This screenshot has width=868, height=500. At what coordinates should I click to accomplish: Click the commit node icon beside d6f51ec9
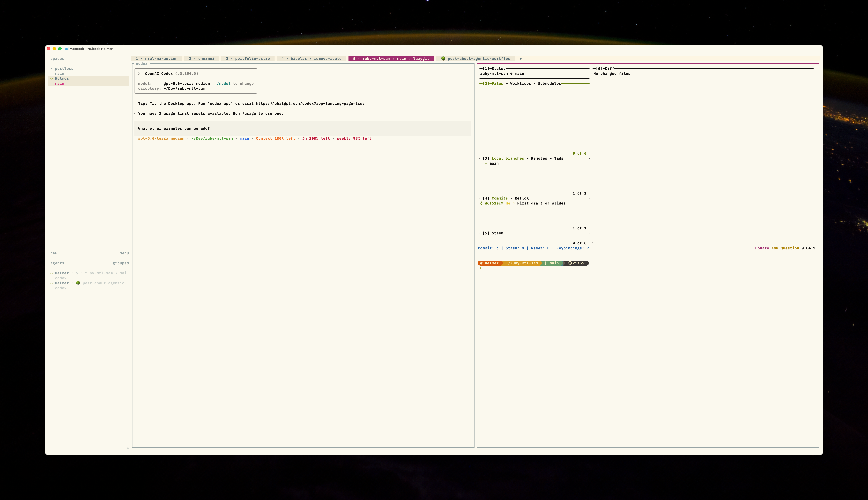tap(481, 203)
